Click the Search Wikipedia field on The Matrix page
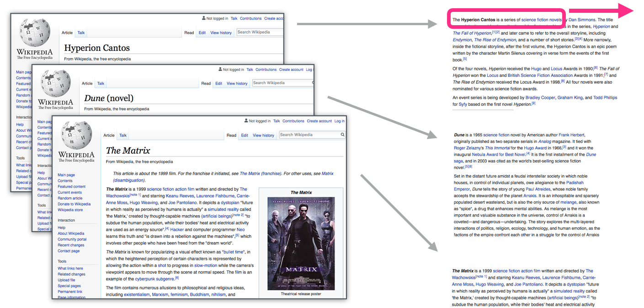Screen dimensions: 644x308 [x=309, y=135]
